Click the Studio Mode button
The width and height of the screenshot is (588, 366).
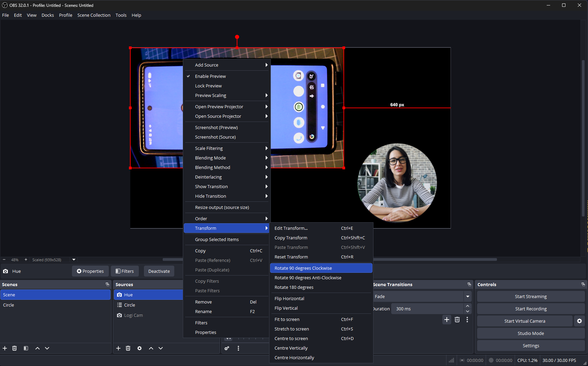click(x=531, y=333)
